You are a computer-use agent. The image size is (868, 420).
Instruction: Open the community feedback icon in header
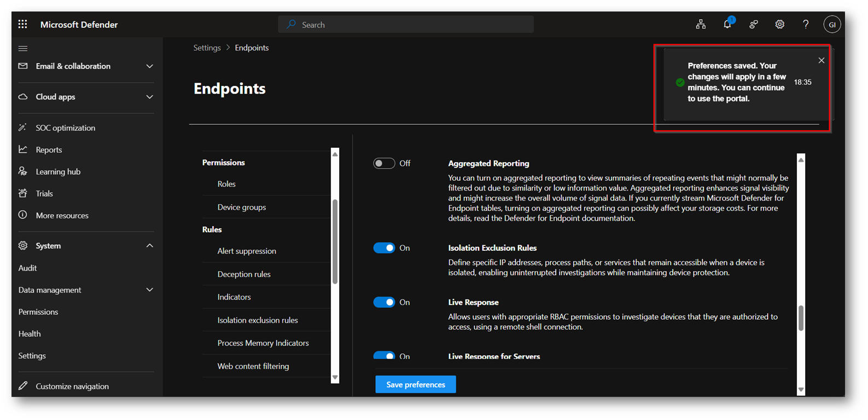click(754, 24)
